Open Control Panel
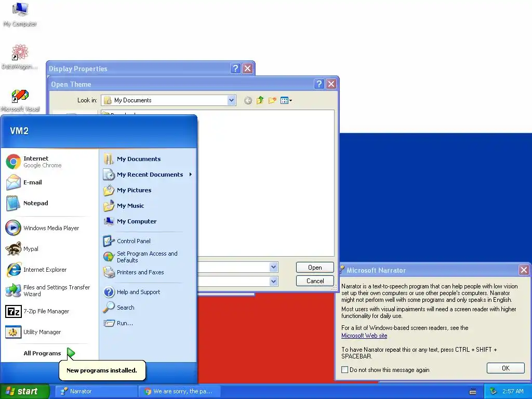The height and width of the screenshot is (399, 532). pyautogui.click(x=148, y=241)
